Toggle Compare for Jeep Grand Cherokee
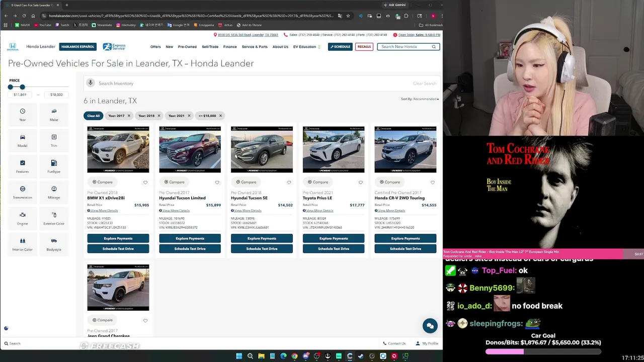 click(x=103, y=320)
